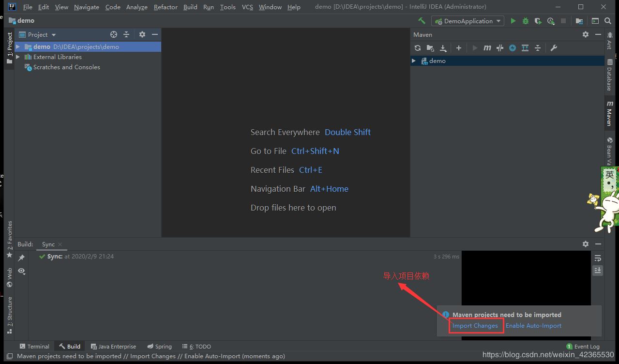Screen dimensions: 619x364
Task: Reimport all Maven projects
Action: point(418,48)
